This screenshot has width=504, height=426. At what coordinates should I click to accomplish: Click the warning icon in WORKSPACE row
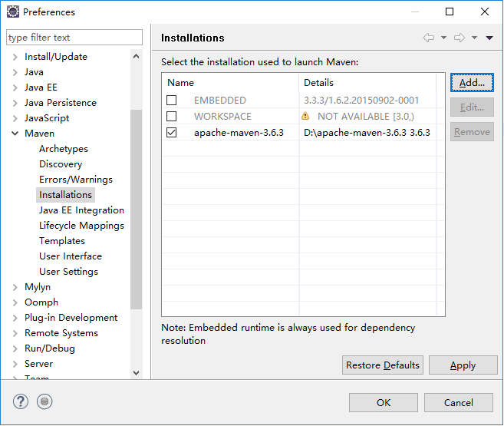pyautogui.click(x=305, y=116)
